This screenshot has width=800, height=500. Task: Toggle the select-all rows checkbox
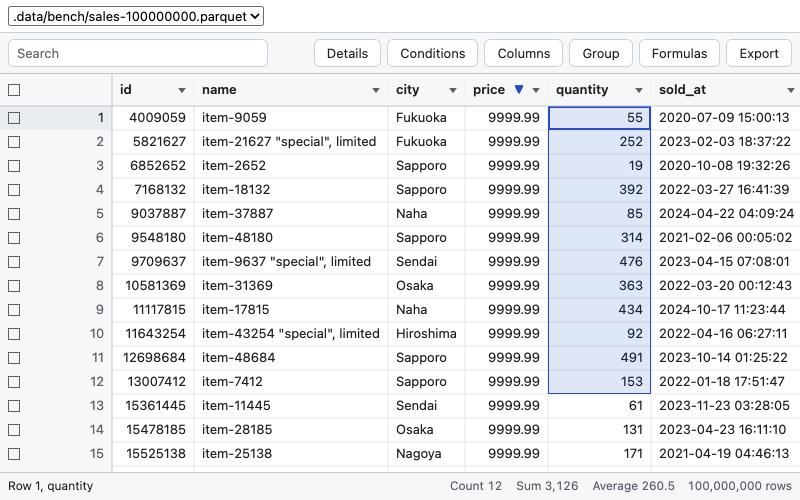(x=14, y=90)
